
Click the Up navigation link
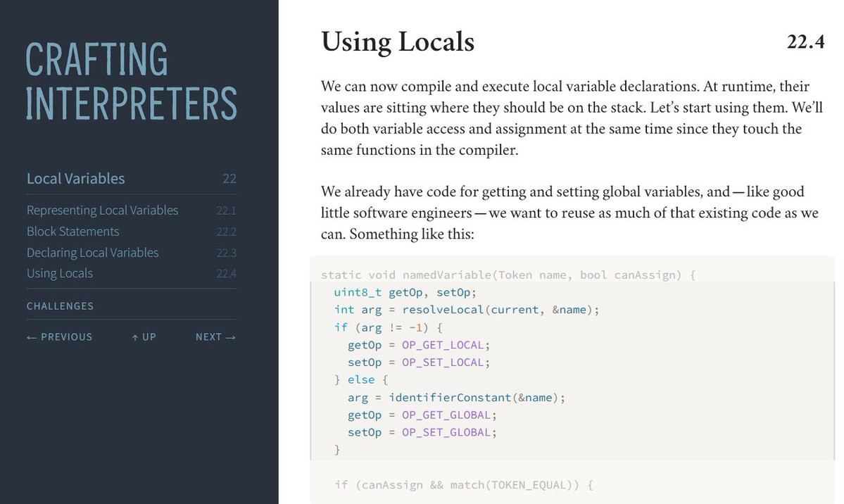click(144, 336)
